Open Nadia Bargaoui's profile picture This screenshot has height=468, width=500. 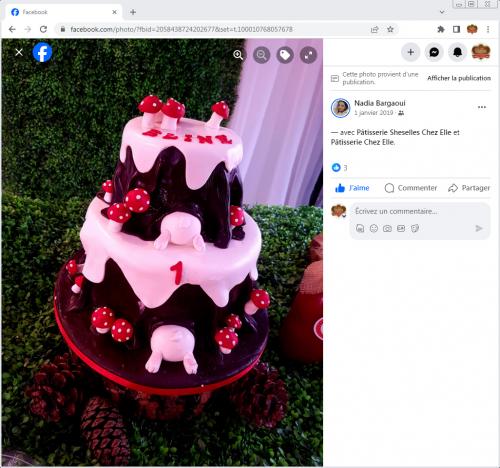pos(340,108)
